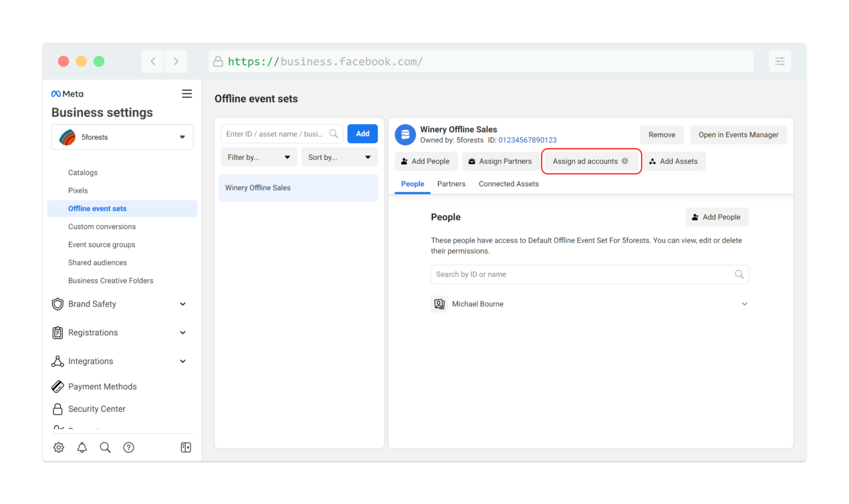The image size is (849, 504).
Task: Select Offline event sets in sidebar
Action: [123, 208]
